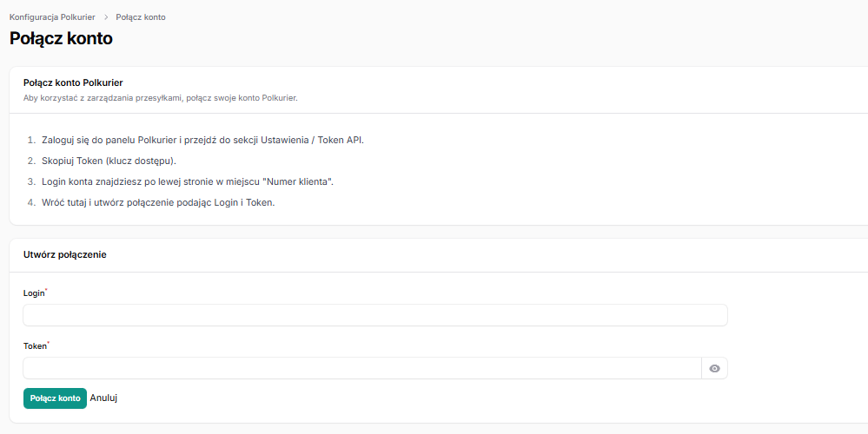
Task: Click the Połącz konto breadcrumb item
Action: (141, 17)
